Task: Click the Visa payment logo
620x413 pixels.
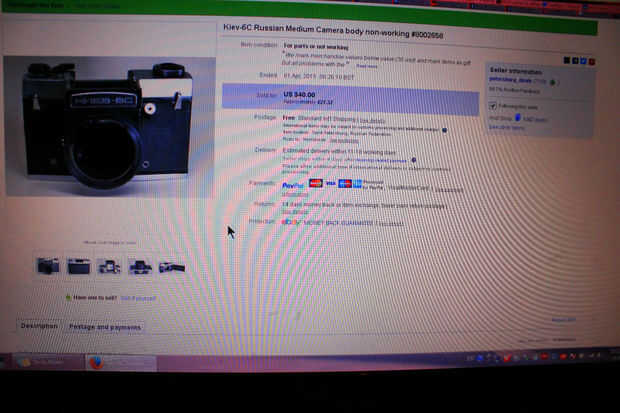Action: point(331,184)
